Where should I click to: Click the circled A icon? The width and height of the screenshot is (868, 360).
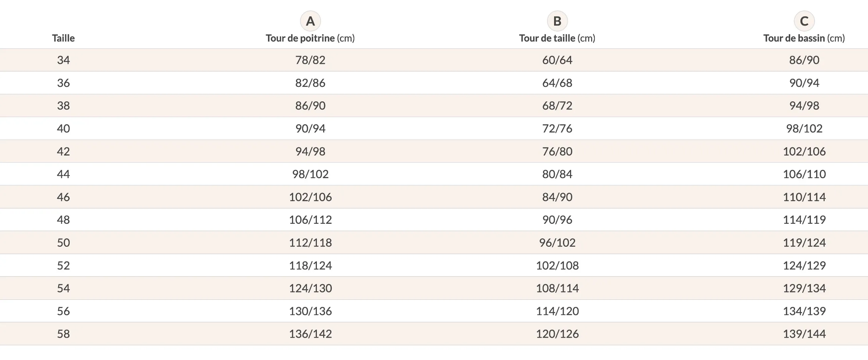(310, 21)
